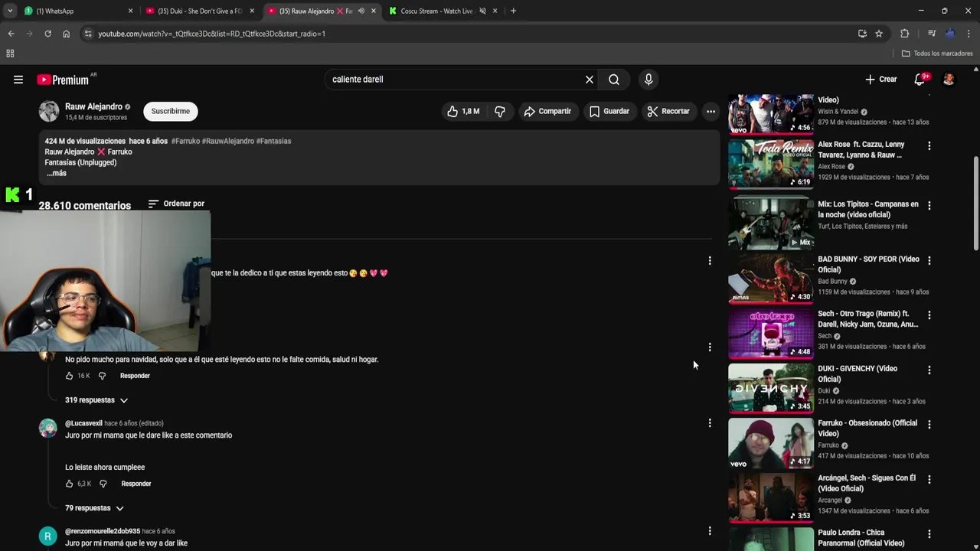The width and height of the screenshot is (980, 551).
Task: Mute the Rauw Alejandro tab audio
Action: [x=361, y=11]
